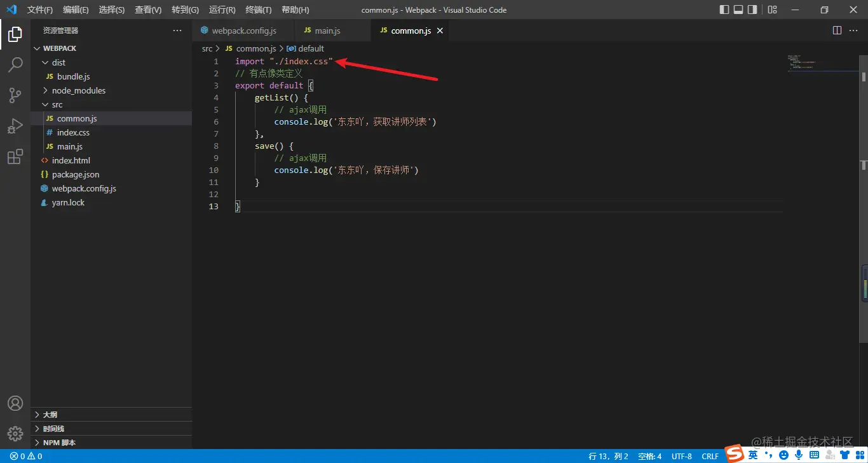Open the 查看(V) menu
Image resolution: width=868 pixels, height=463 pixels.
pyautogui.click(x=148, y=10)
